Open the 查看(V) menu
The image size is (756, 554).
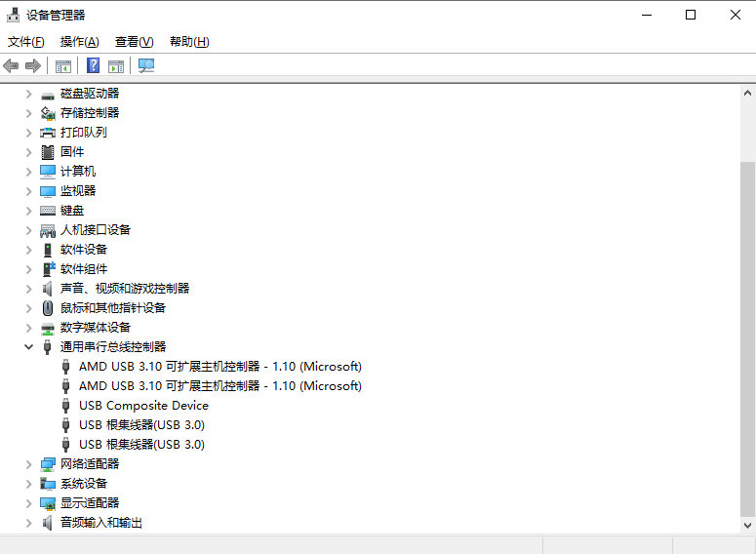pyautogui.click(x=134, y=42)
